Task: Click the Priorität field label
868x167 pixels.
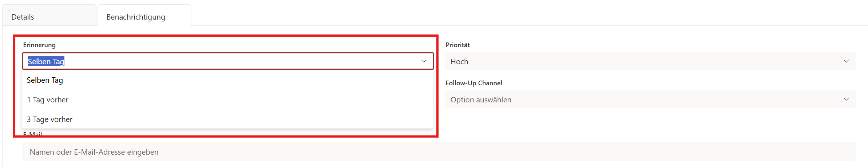Action: click(457, 45)
